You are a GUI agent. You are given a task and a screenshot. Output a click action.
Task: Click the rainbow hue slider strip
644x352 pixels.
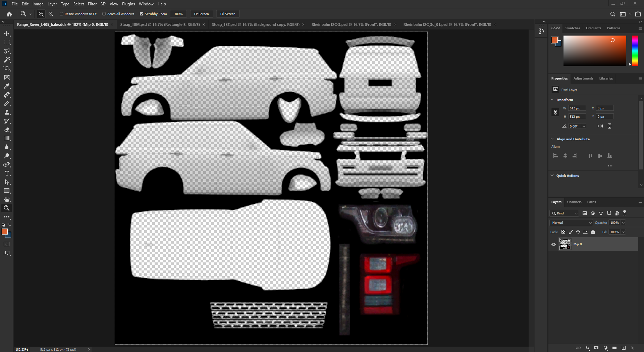635,50
